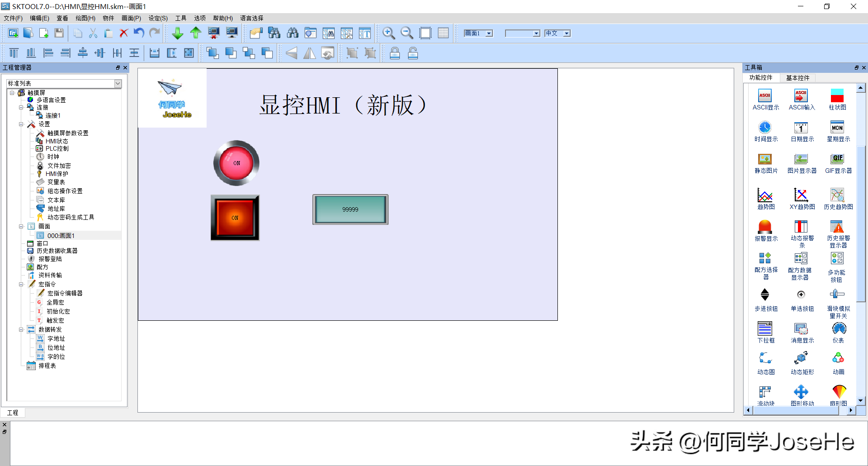Click the undo arrow in toolbar
This screenshot has width=868, height=466.
(139, 33)
